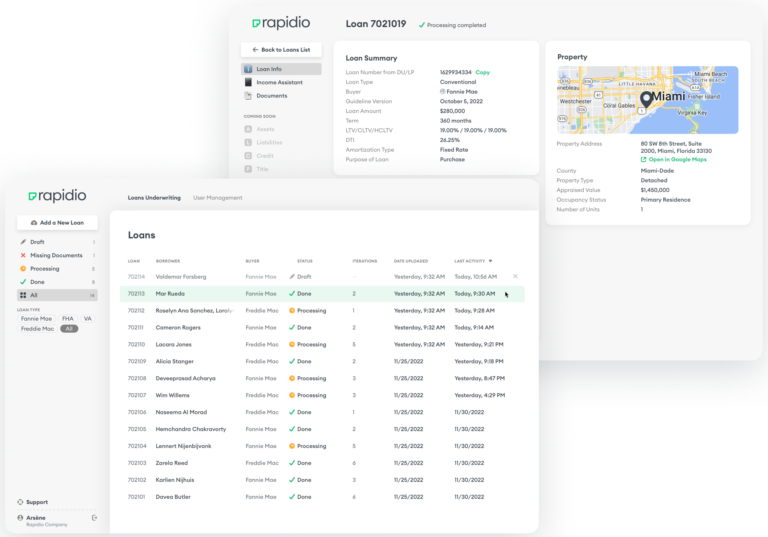Click Done checkmark icon for loan 702101
Image resolution: width=768 pixels, height=537 pixels.
(x=292, y=497)
